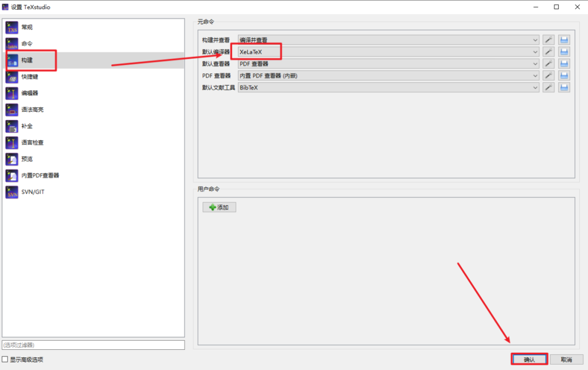
Task: Select the 快捷键 (Shortcuts) icon in sidebar
Action: [12, 77]
